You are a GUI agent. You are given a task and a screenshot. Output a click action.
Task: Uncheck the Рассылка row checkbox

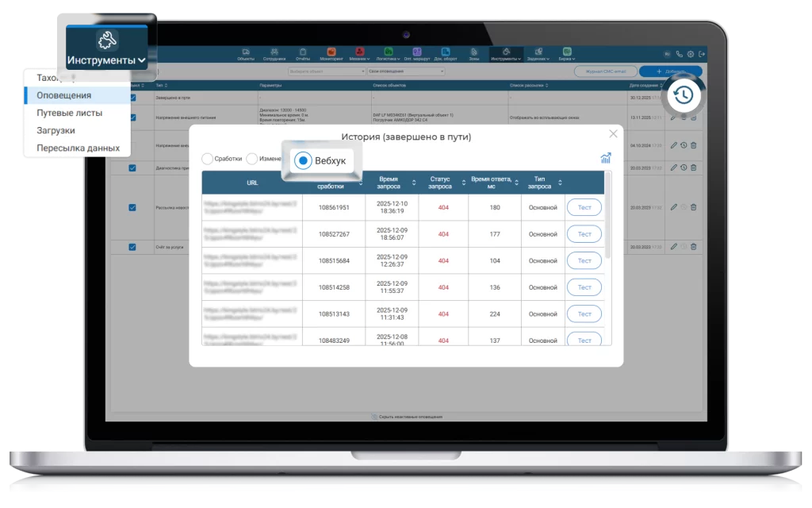(x=132, y=207)
